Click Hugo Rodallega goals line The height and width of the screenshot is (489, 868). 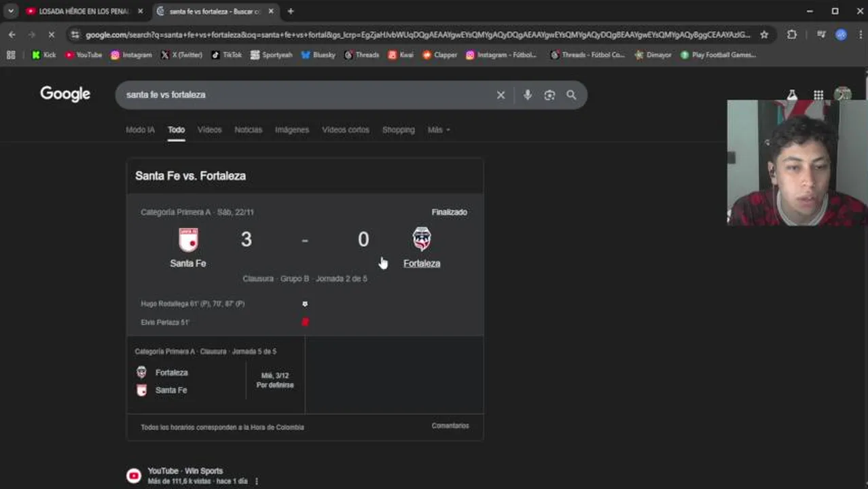[192, 304]
